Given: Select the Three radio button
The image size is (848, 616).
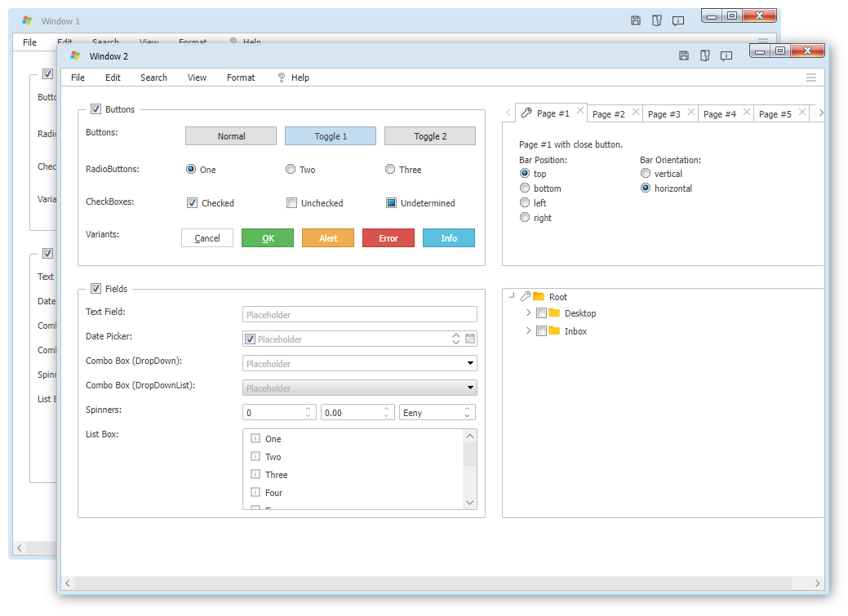Looking at the screenshot, I should coord(390,169).
